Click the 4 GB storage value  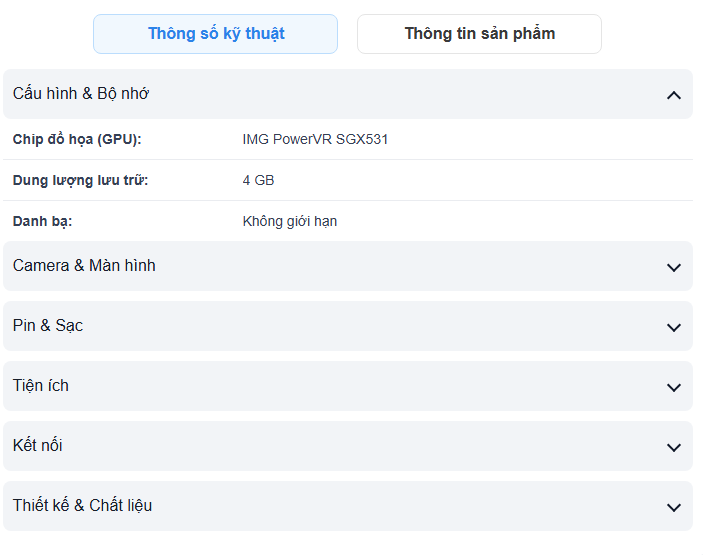[x=258, y=180]
